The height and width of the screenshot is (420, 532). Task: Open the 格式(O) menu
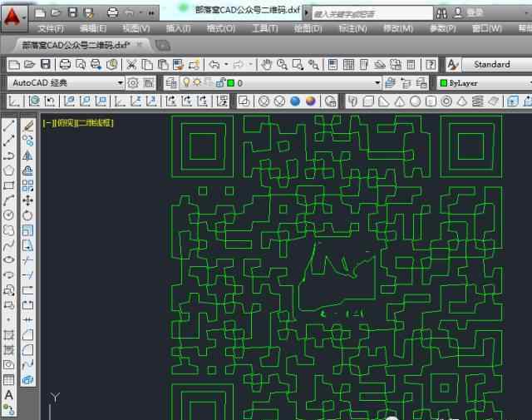(220, 28)
